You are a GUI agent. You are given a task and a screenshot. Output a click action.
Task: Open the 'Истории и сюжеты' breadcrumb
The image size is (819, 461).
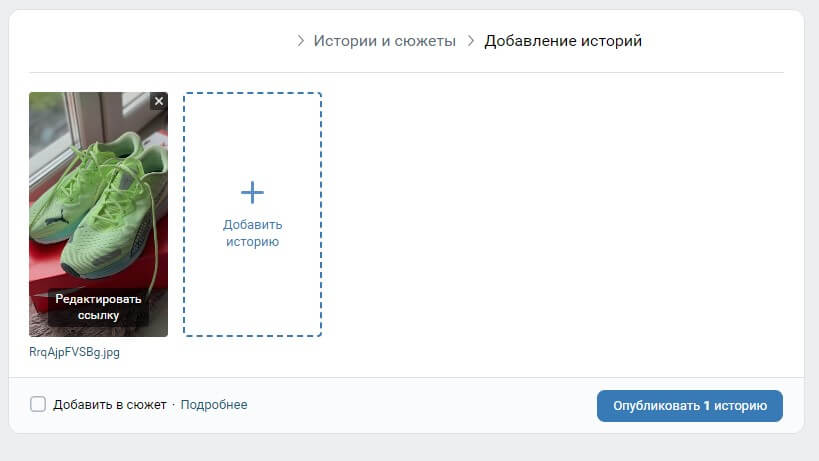point(384,41)
